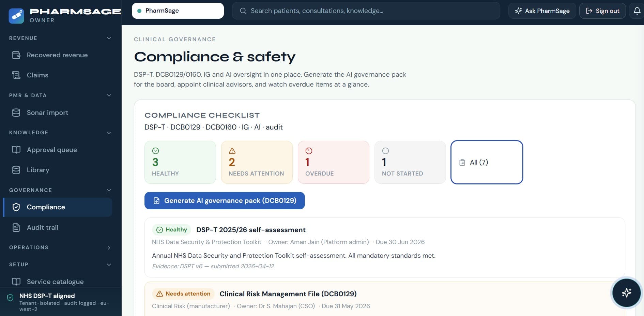The height and width of the screenshot is (316, 644).
Task: Go to Claims page
Action: (58, 75)
